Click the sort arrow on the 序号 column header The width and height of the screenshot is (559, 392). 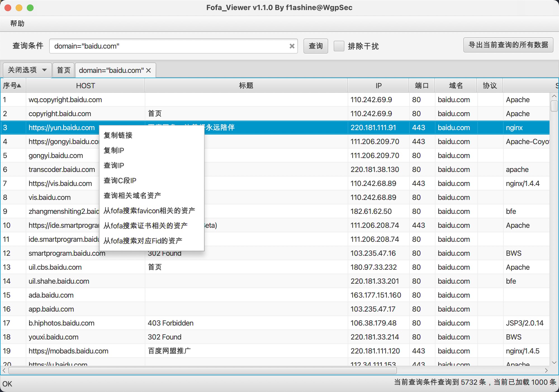click(19, 85)
